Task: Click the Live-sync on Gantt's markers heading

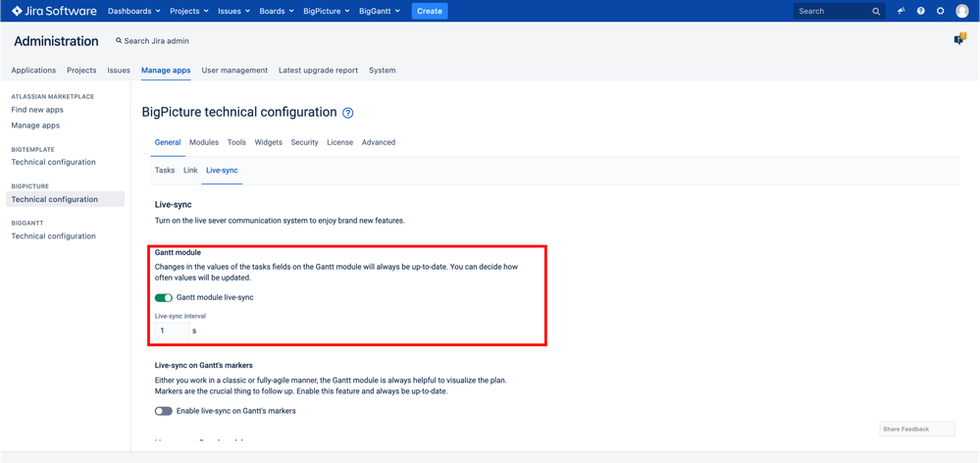Action: (204, 365)
